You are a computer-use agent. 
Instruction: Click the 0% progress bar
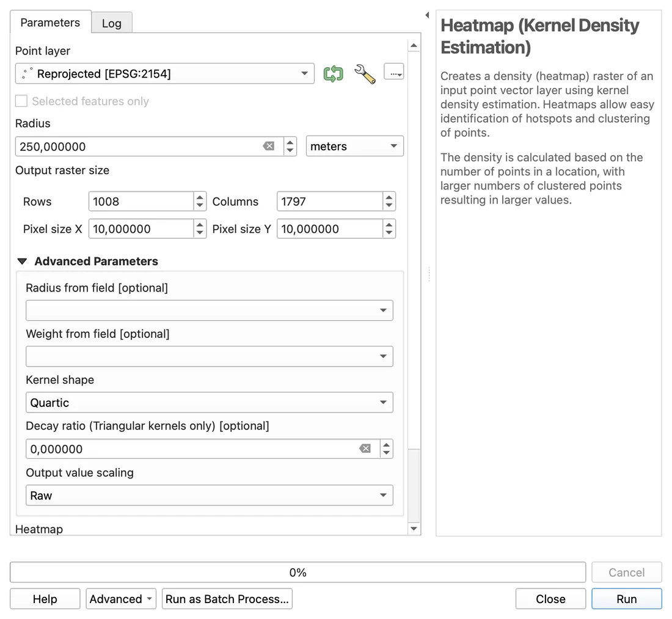click(x=298, y=573)
